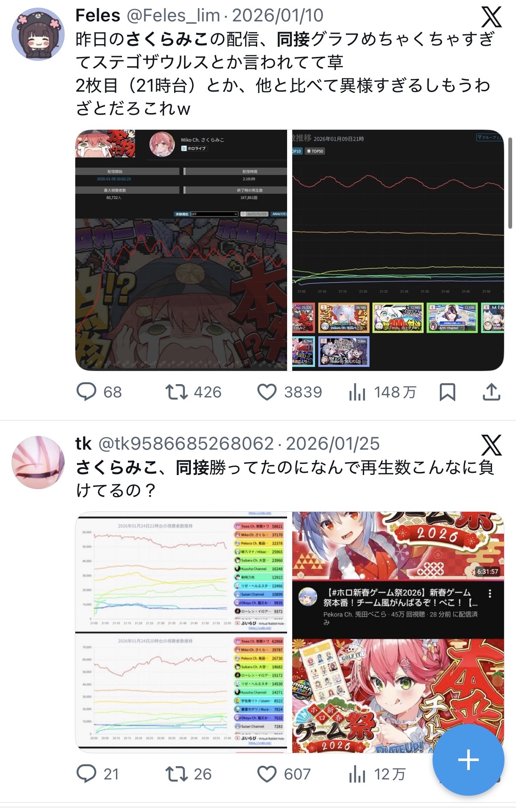View analytics for tk's tweet showing 12万
516x812 pixels.
[x=357, y=774]
